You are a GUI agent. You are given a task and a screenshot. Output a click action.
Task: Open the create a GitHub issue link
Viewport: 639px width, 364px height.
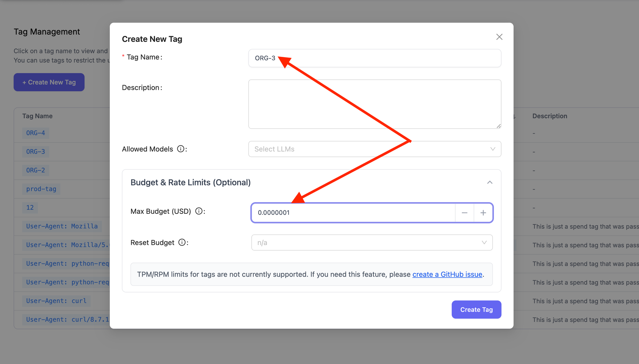[447, 274]
